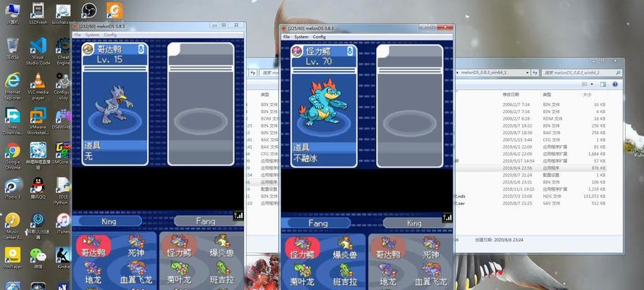This screenshot has height=290, width=644.
Task: Open File menu in right melonDS window
Action: point(286,36)
